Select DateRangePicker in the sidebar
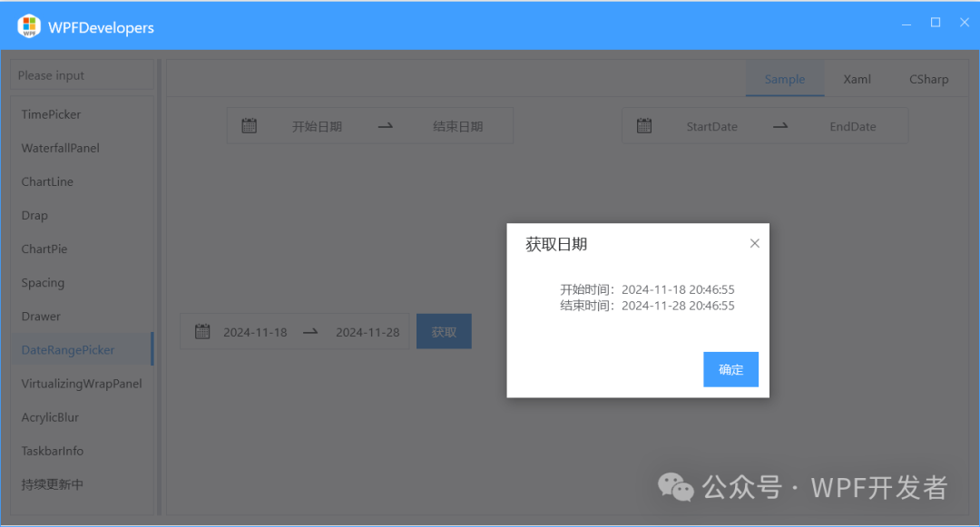Screen dimensions: 980x527 pyautogui.click(x=82, y=349)
